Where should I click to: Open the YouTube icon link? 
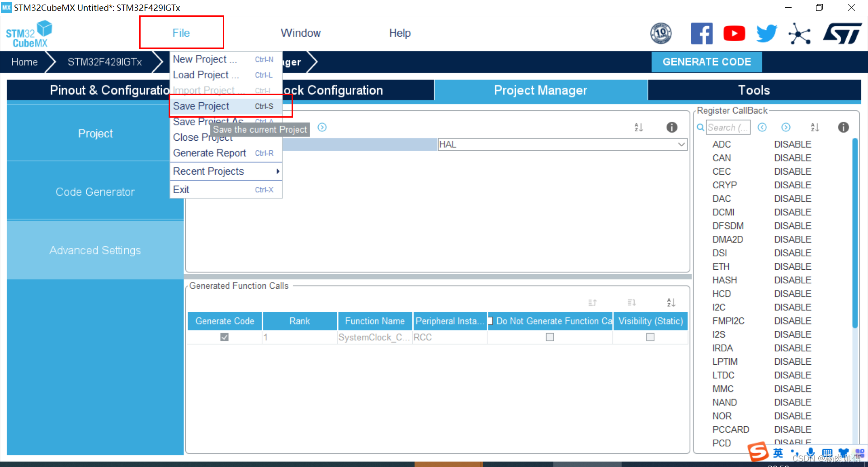734,33
